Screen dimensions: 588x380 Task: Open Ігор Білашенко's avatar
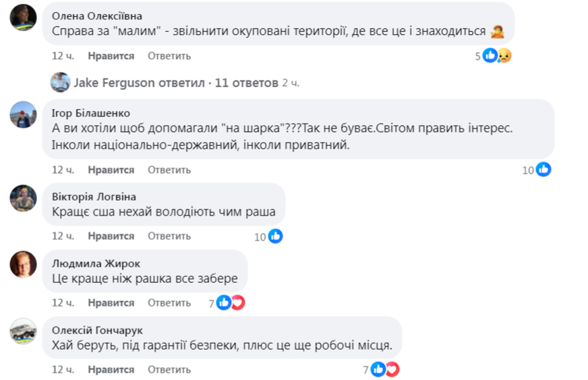pyautogui.click(x=23, y=115)
